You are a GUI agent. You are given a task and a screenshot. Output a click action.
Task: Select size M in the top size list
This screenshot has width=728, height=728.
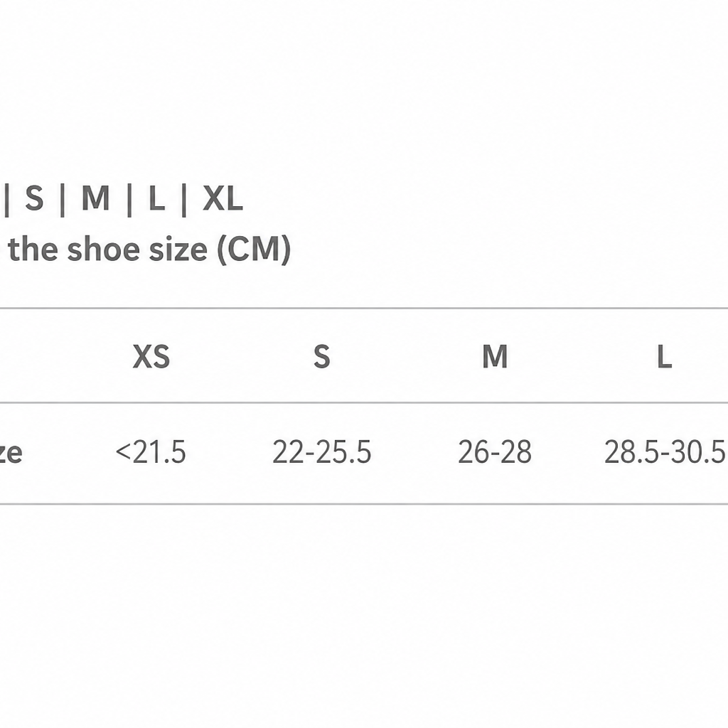(96, 198)
